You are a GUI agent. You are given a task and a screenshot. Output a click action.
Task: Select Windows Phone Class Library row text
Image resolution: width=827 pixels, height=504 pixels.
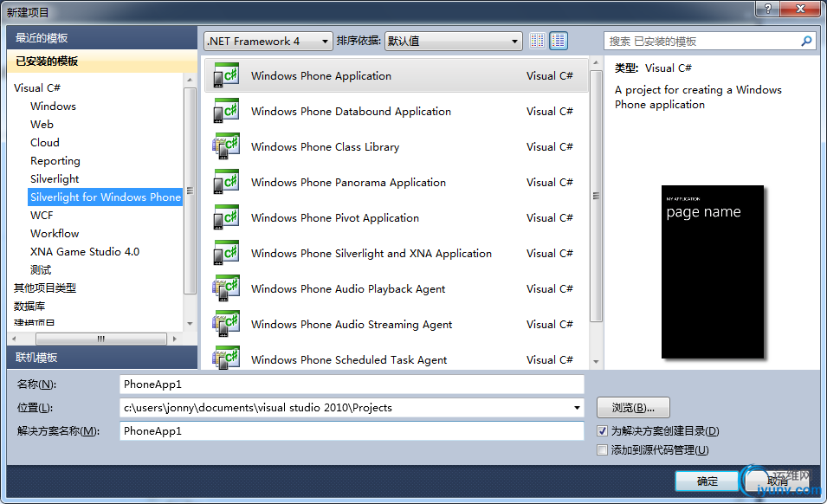click(x=326, y=147)
